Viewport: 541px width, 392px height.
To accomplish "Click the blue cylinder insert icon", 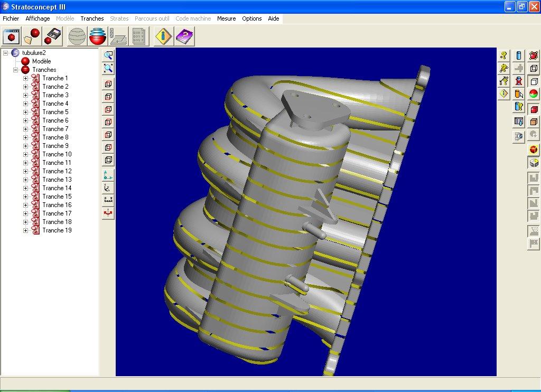I will click(519, 55).
